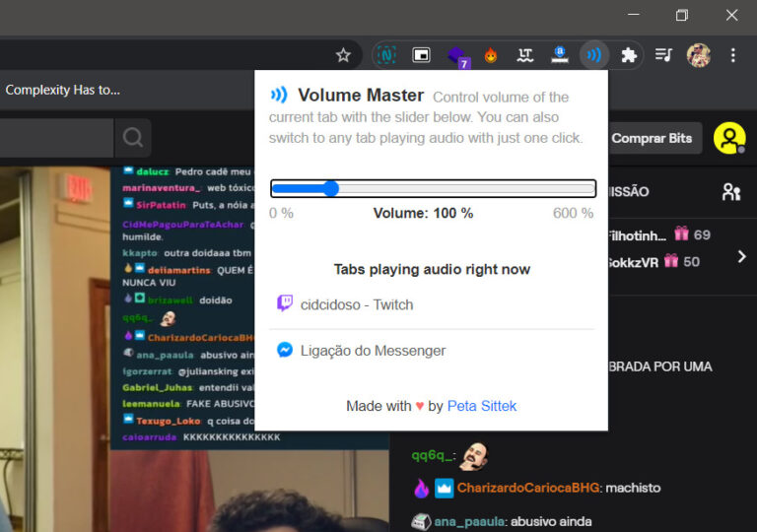This screenshot has height=532, width=757.
Task: Restore down the browser window
Action: [682, 15]
